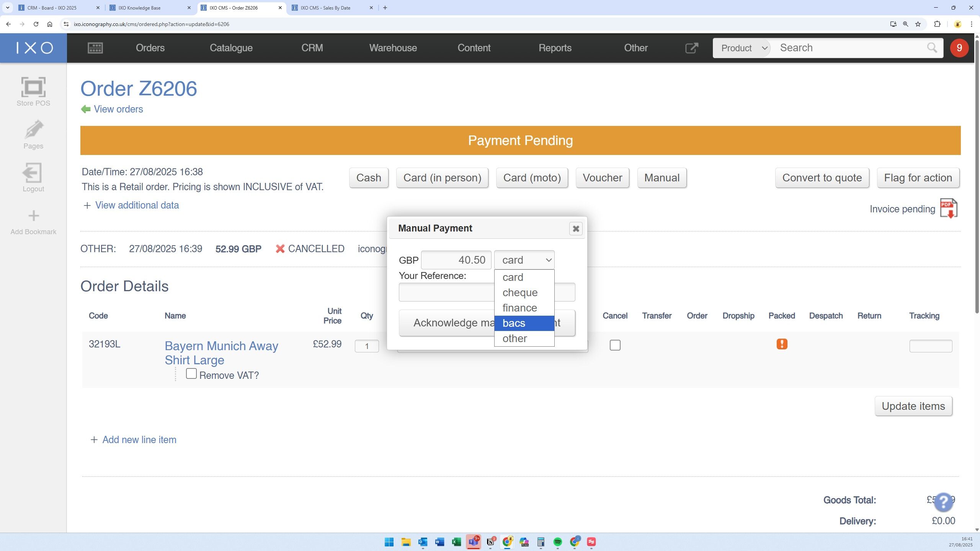Viewport: 980px width, 551px height.
Task: Click the Add Bookmark plus icon
Action: tap(33, 216)
